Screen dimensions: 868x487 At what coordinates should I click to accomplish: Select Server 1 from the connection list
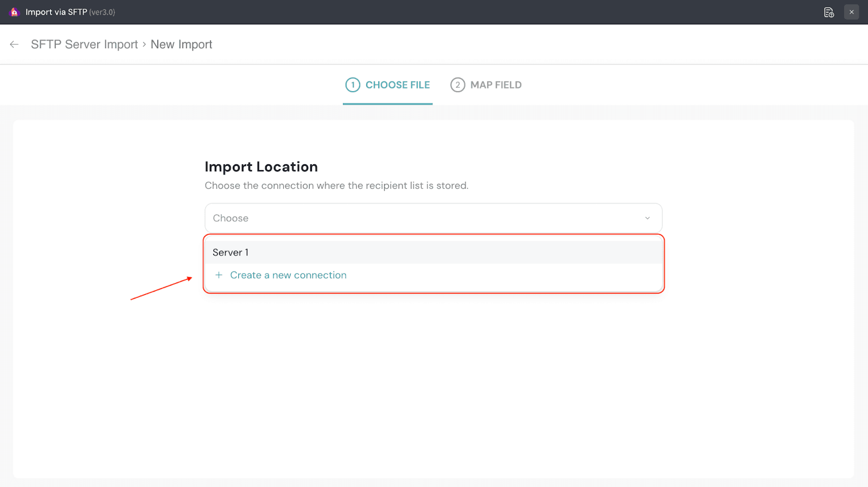click(231, 252)
